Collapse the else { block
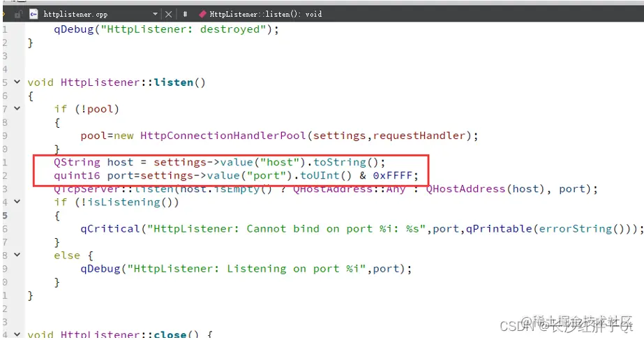Viewport: 644px width, 340px height. tap(17, 255)
